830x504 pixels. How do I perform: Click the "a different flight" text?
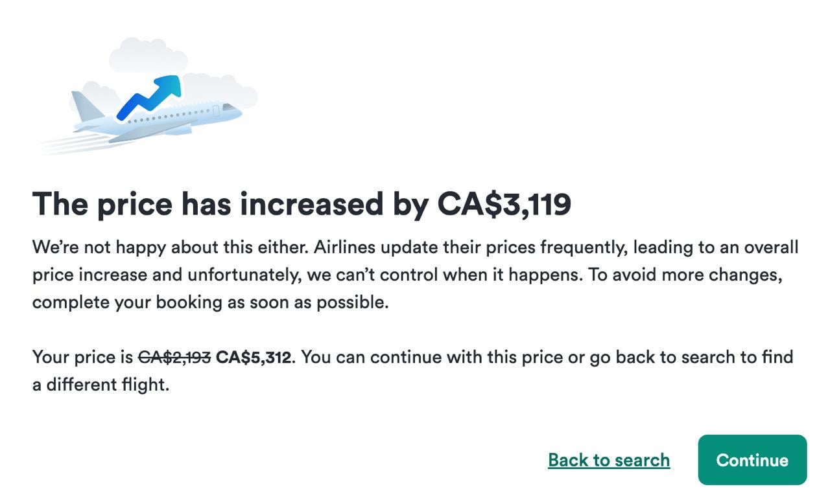101,385
